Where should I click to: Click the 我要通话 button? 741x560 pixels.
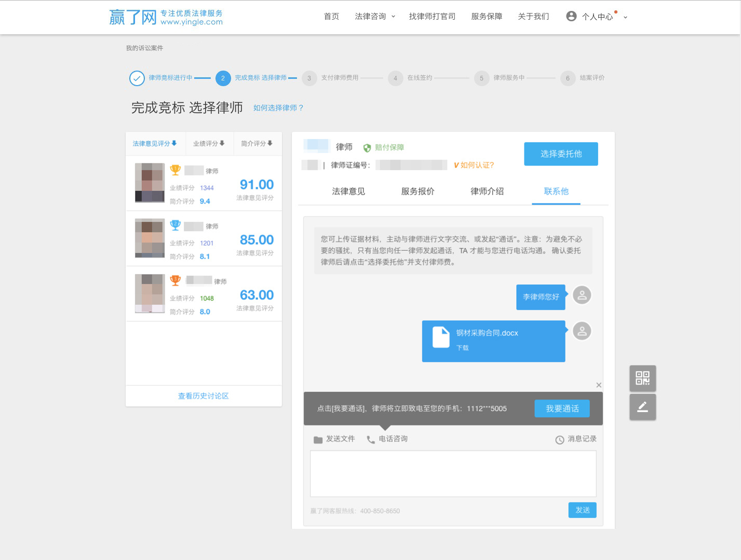(x=562, y=408)
